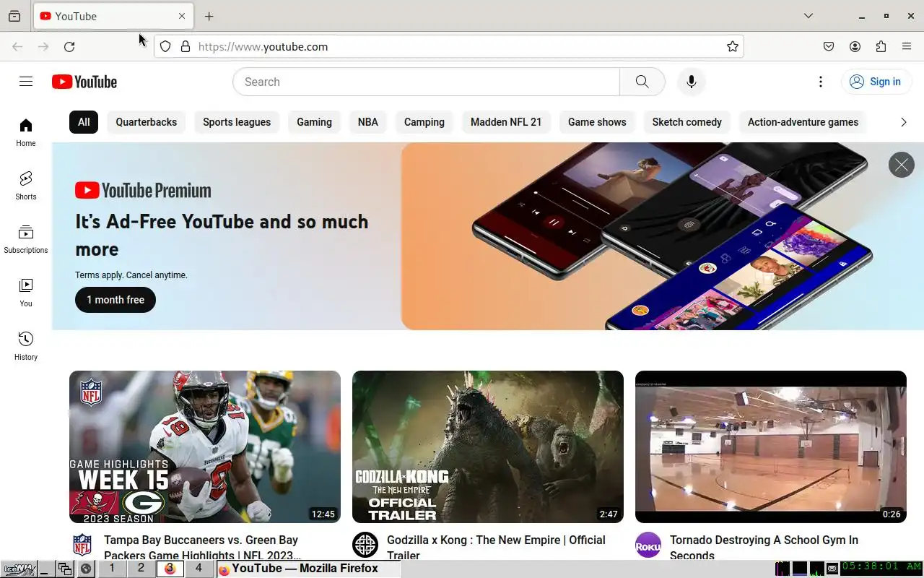The width and height of the screenshot is (924, 578).
Task: Click YouTube — Mozilla Firefox taskbar entry
Action: (x=308, y=569)
